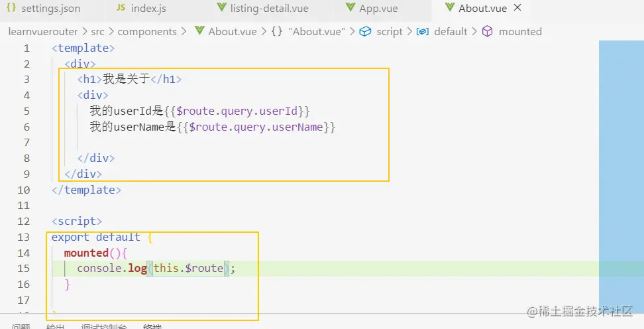The width and height of the screenshot is (644, 329).
Task: Click the closing brace on line 16
Action: [x=68, y=284]
